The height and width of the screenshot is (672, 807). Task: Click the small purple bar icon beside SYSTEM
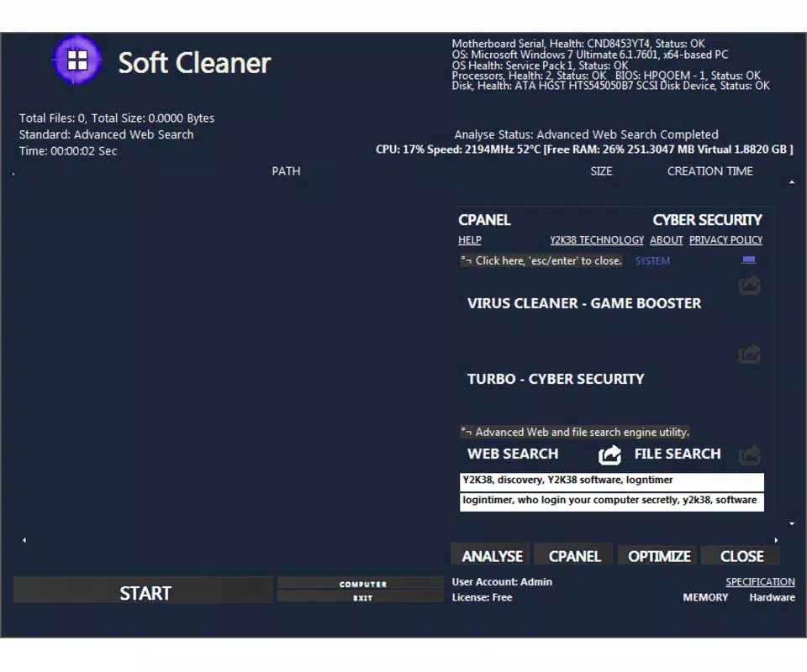749,260
